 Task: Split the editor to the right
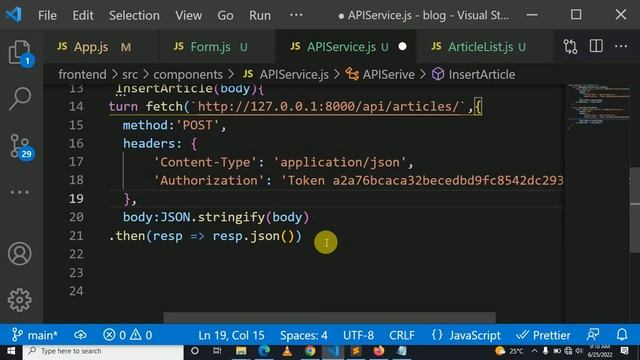(x=596, y=46)
